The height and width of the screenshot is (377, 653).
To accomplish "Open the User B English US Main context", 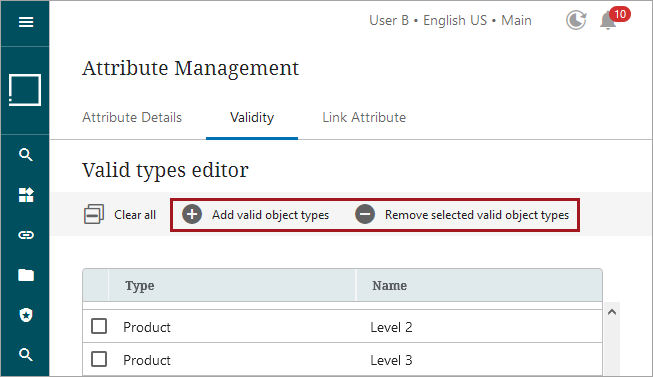I will (450, 20).
